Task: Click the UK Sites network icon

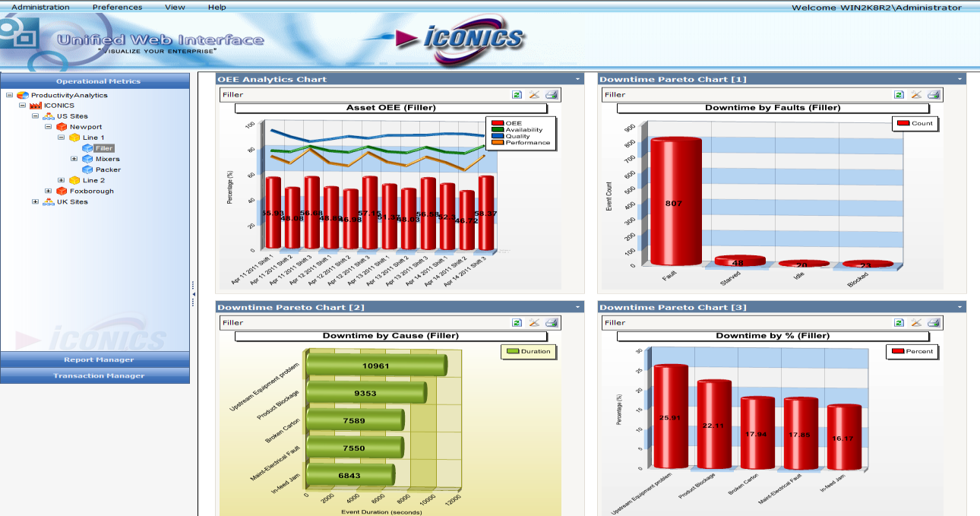Action: coord(49,201)
